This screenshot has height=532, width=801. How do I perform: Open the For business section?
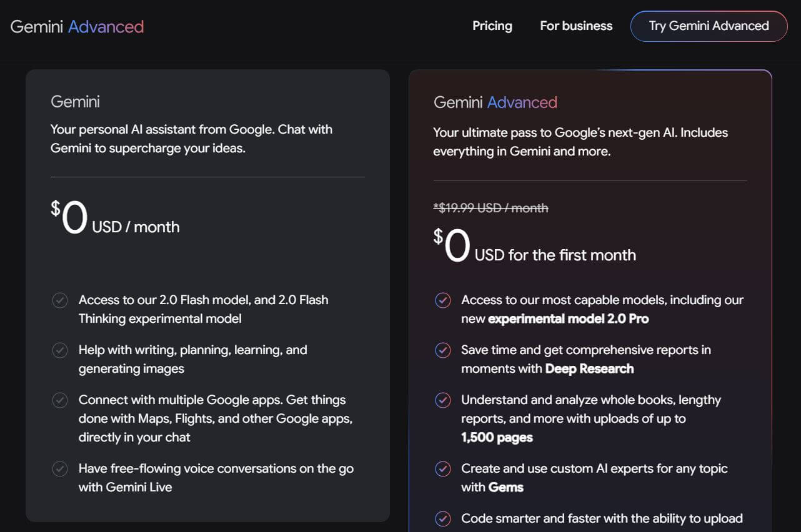576,26
